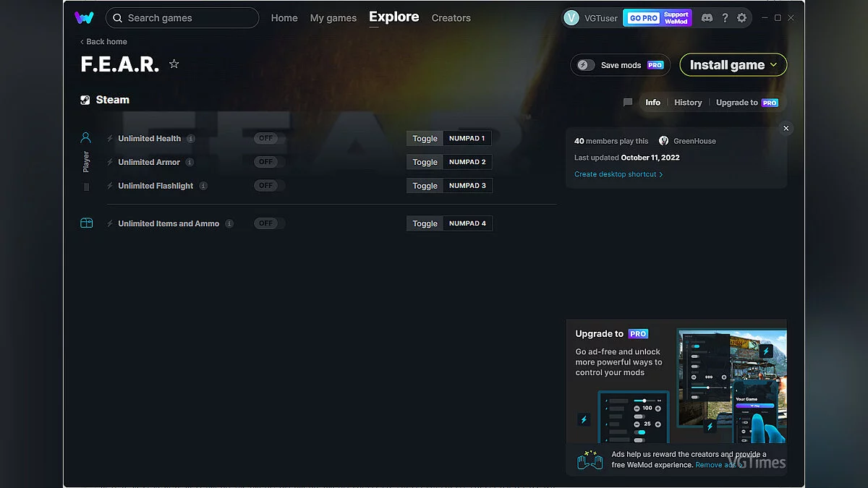The height and width of the screenshot is (488, 868).
Task: Switch to the Info tab
Action: [653, 103]
